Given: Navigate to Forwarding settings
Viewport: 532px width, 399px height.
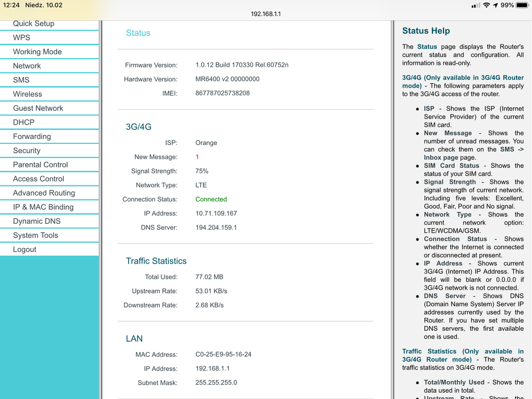Looking at the screenshot, I should pyautogui.click(x=32, y=136).
